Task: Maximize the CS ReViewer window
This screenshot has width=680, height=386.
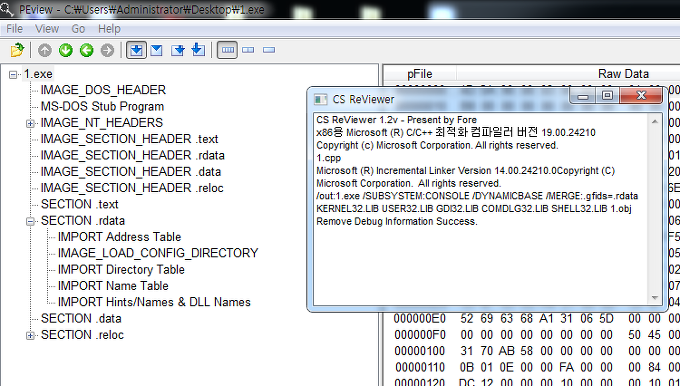Action: pos(608,95)
